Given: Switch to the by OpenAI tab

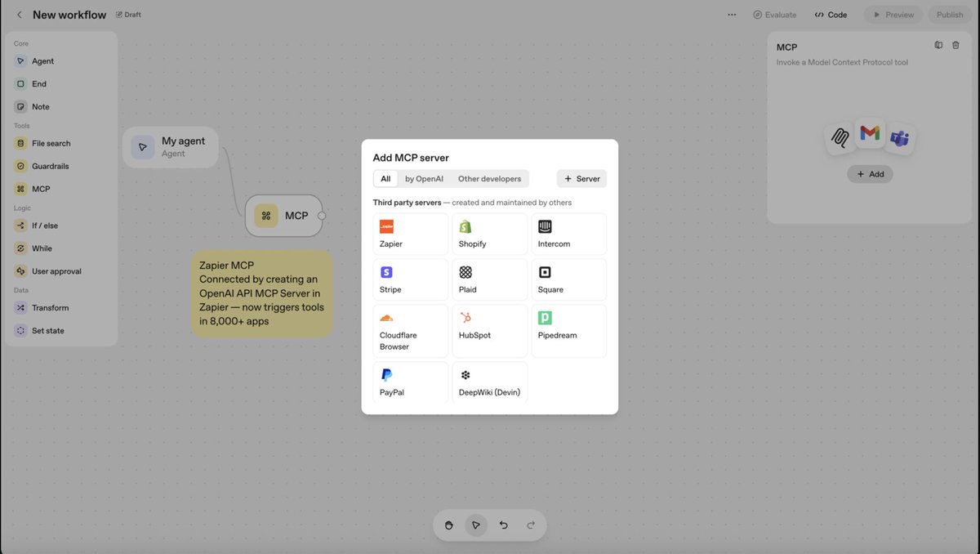Looking at the screenshot, I should pyautogui.click(x=424, y=179).
